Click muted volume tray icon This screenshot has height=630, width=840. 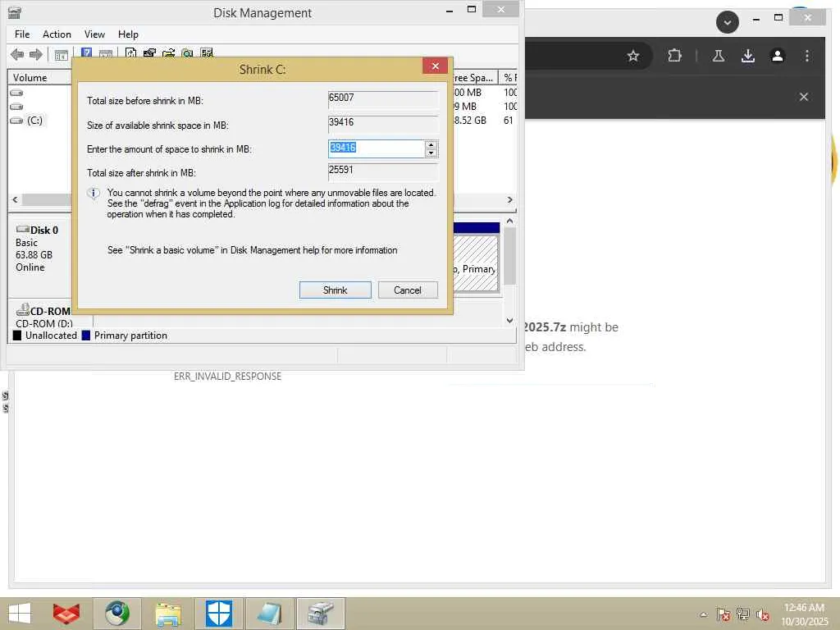[x=763, y=614]
